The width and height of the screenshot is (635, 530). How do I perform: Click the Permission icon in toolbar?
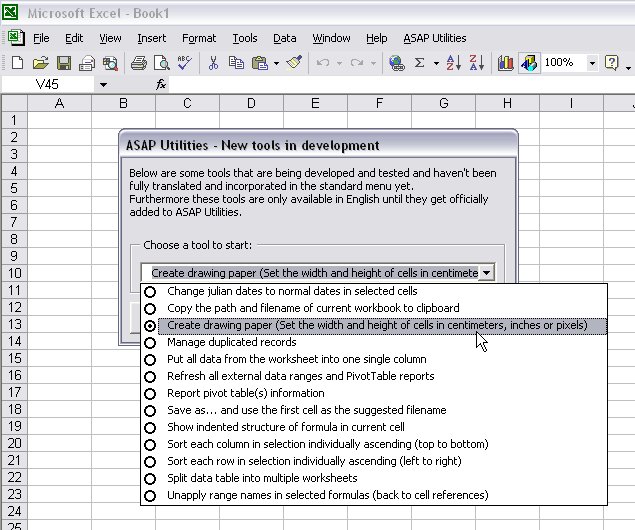pyautogui.click(x=87, y=63)
